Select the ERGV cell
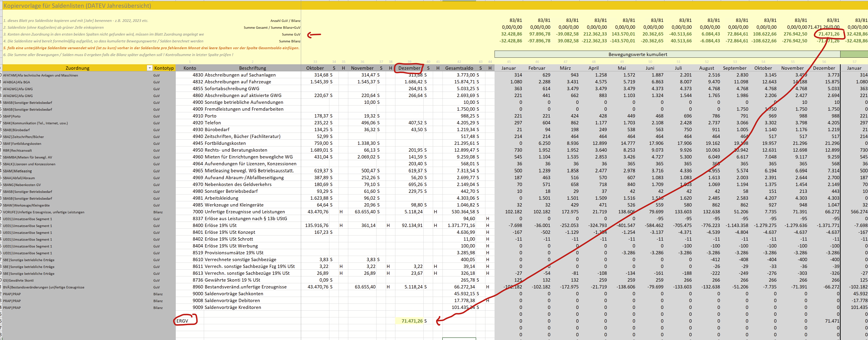Screen dimensions: 868x340 click(183, 321)
